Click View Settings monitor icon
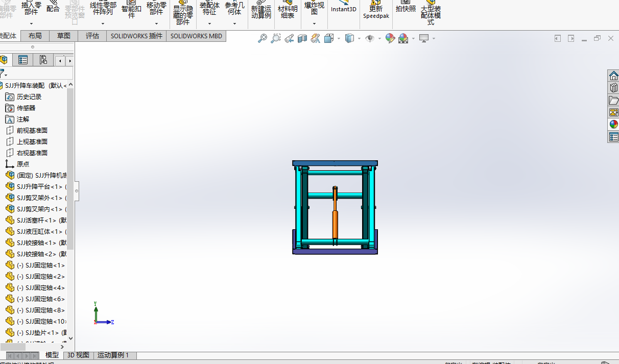The height and width of the screenshot is (364, 619). point(424,38)
